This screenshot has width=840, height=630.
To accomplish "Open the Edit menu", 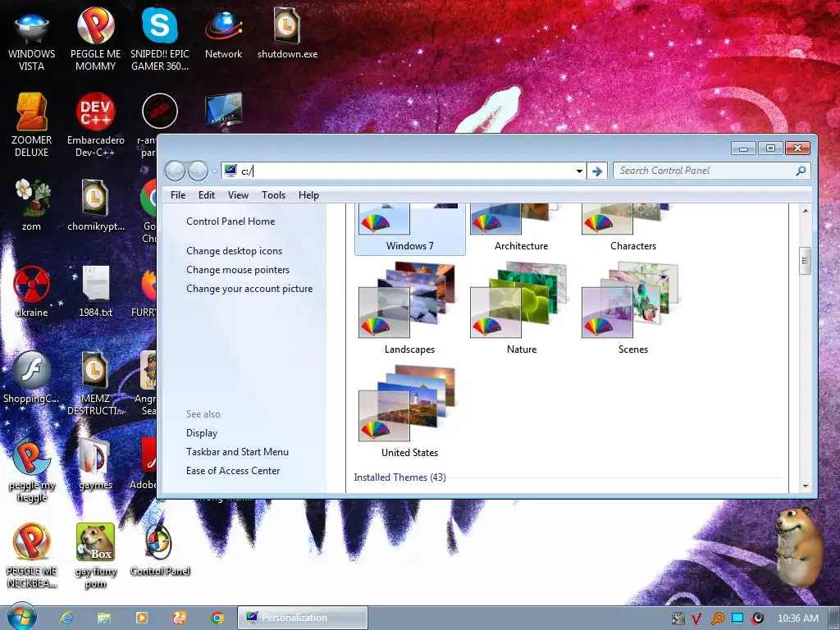I will [207, 195].
